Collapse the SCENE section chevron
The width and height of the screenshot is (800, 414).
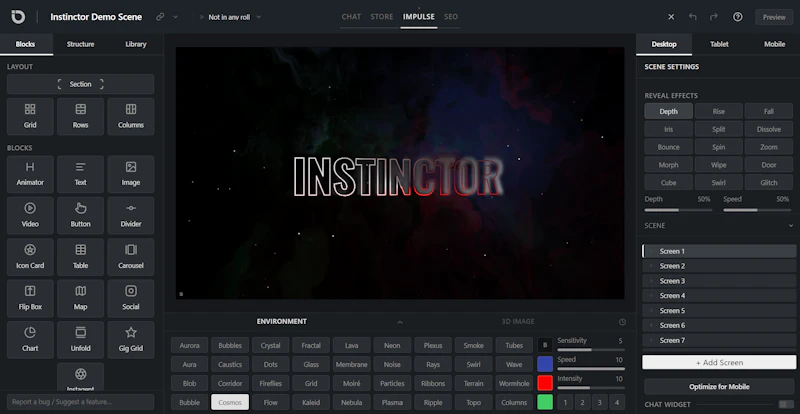(x=790, y=226)
